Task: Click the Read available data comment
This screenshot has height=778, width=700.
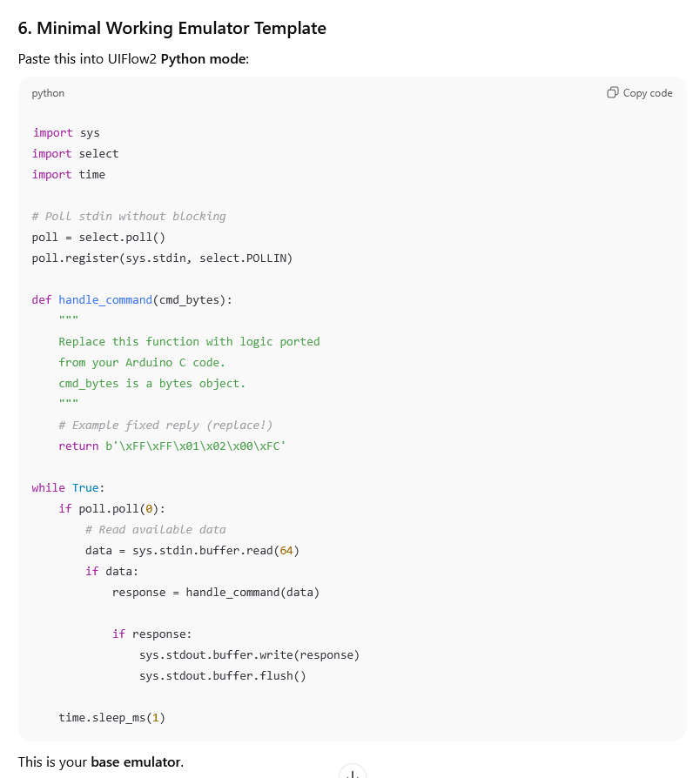Action: [x=155, y=530]
